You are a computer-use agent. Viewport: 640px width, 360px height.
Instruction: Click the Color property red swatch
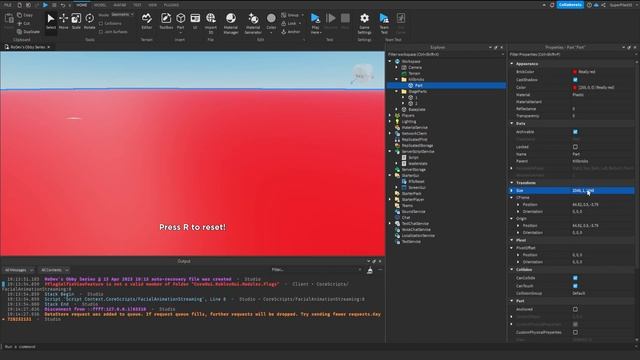tap(575, 87)
